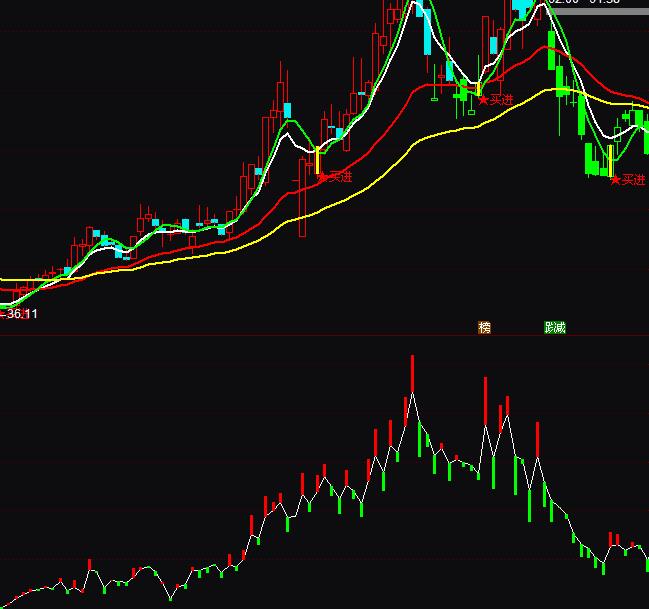Image resolution: width=649 pixels, height=609 pixels.
Task: Select the tallest red bar in indicator panel
Action: pos(411,374)
